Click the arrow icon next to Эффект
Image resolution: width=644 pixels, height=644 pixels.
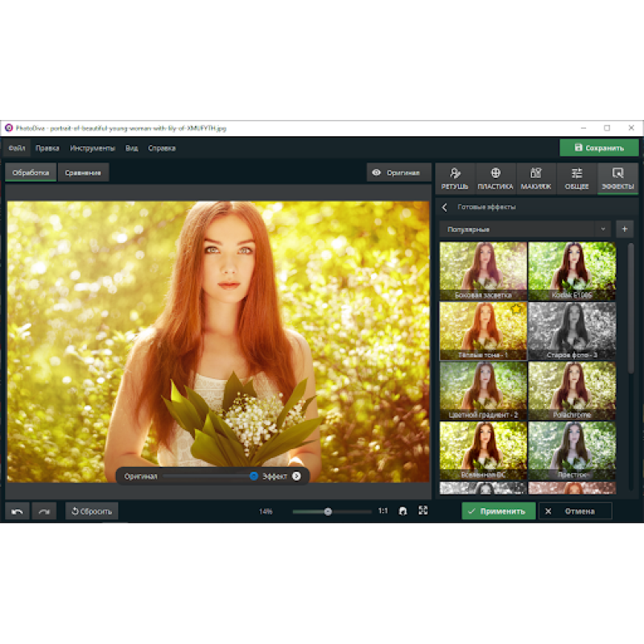[x=296, y=476]
